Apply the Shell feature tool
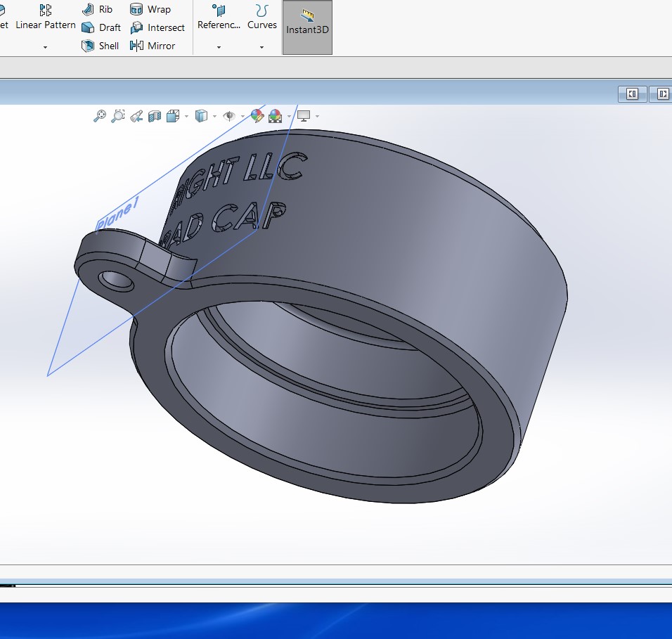672x639 pixels. click(101, 46)
